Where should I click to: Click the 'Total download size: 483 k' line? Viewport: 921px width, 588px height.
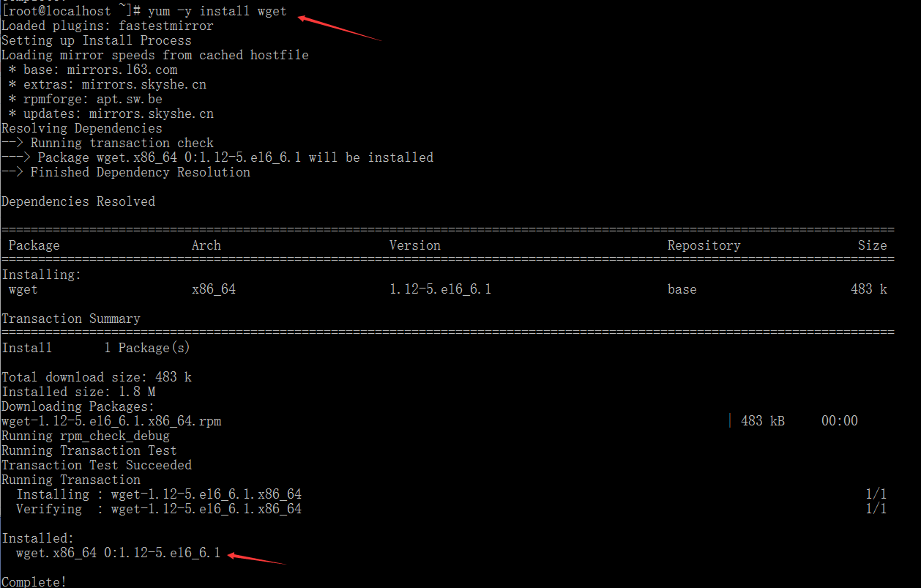pos(97,377)
